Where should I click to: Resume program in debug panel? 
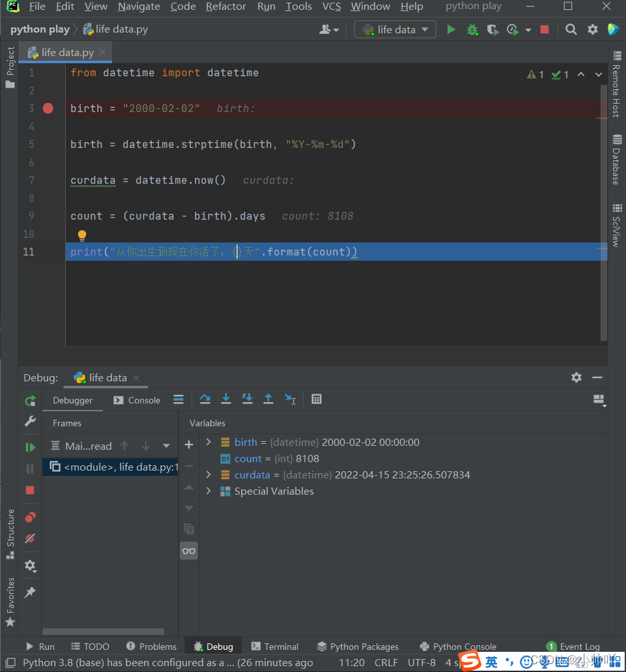(30, 447)
